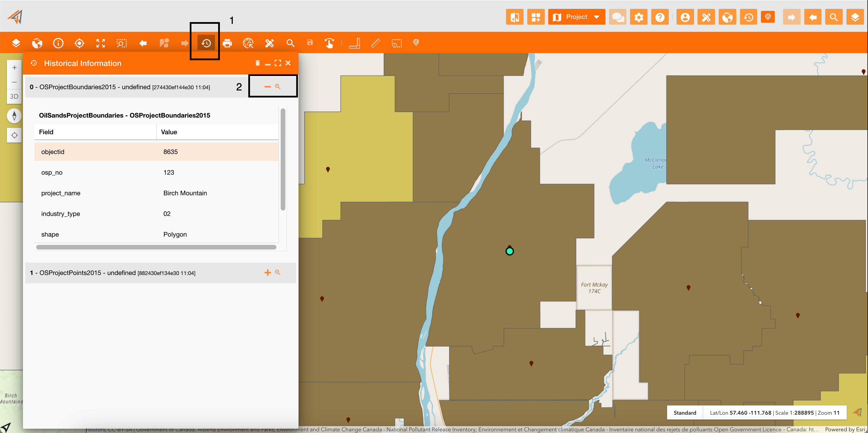This screenshot has width=868, height=433.
Task: Reset map orientation with the compass
Action: coord(14,116)
